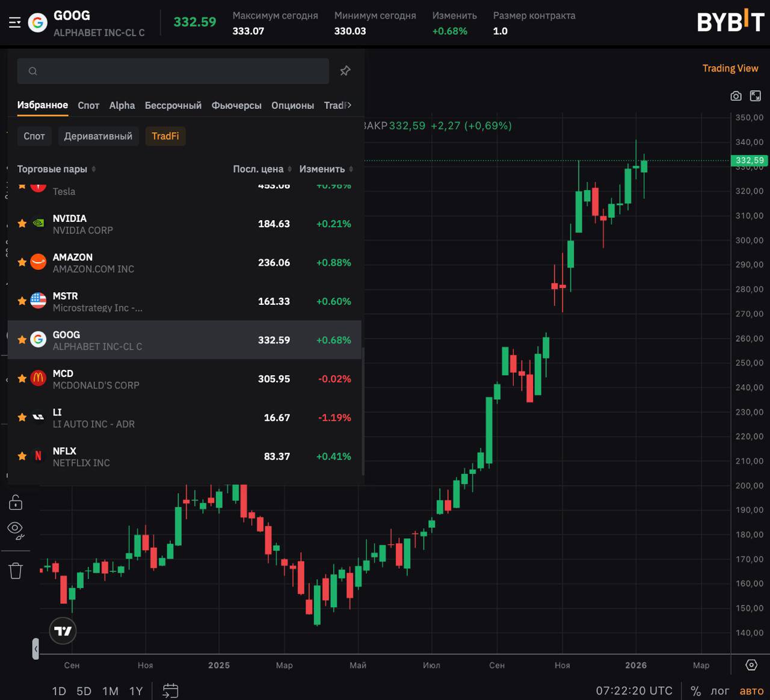
Task: Switch to the Бессрочный tab
Action: point(173,105)
